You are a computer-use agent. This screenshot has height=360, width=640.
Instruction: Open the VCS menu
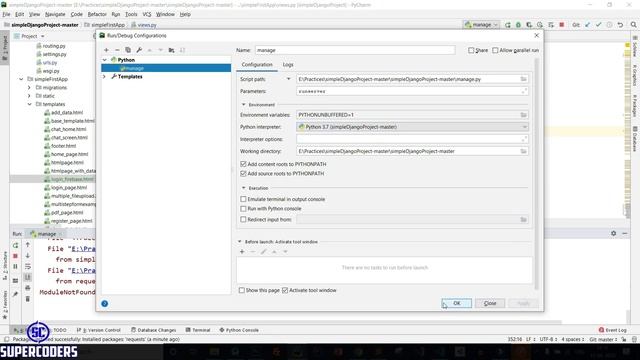(x=147, y=14)
